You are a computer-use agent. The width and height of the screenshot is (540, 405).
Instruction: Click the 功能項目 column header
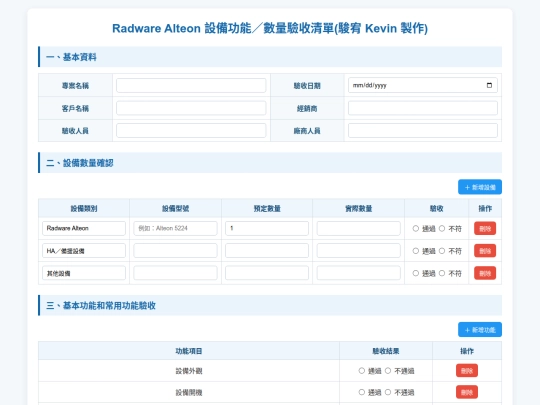click(x=189, y=351)
